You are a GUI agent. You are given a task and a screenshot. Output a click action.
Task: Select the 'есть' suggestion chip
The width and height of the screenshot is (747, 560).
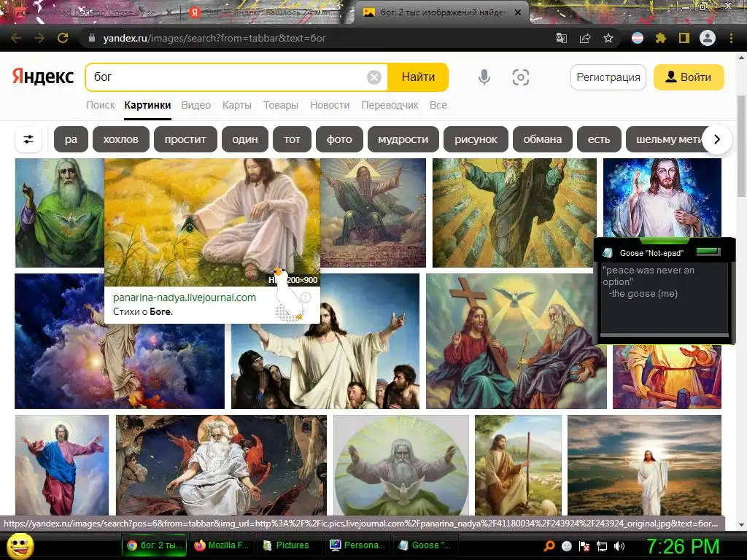point(599,139)
